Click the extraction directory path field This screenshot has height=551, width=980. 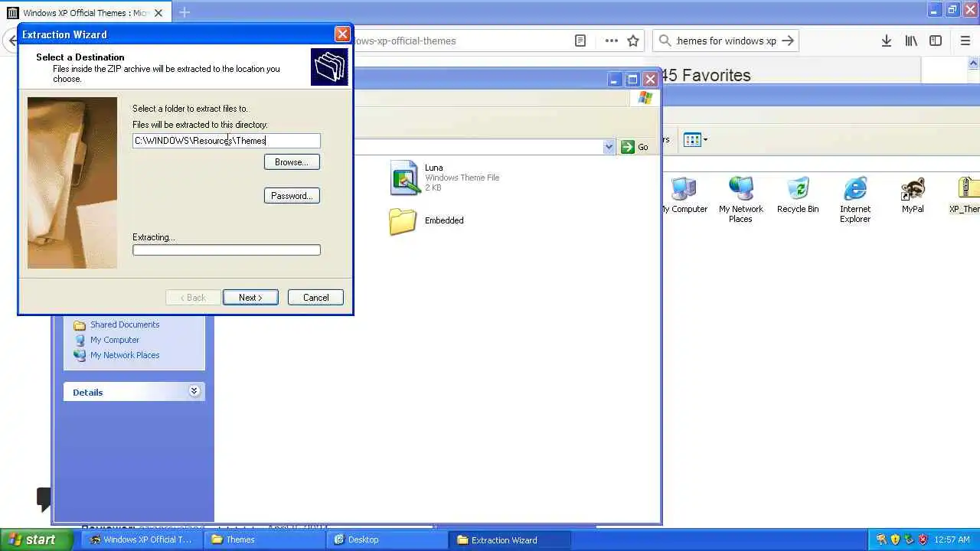coord(227,141)
